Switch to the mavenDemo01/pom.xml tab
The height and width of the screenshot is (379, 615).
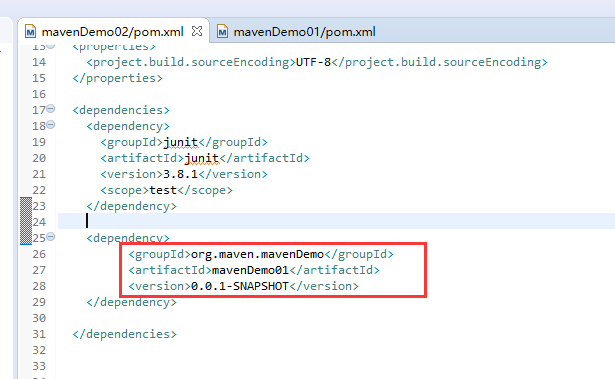click(304, 31)
